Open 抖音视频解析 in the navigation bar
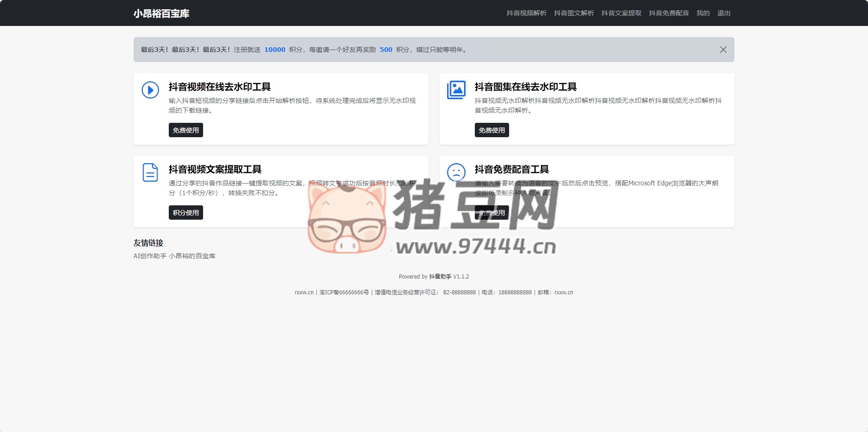Image resolution: width=868 pixels, height=432 pixels. coord(526,13)
